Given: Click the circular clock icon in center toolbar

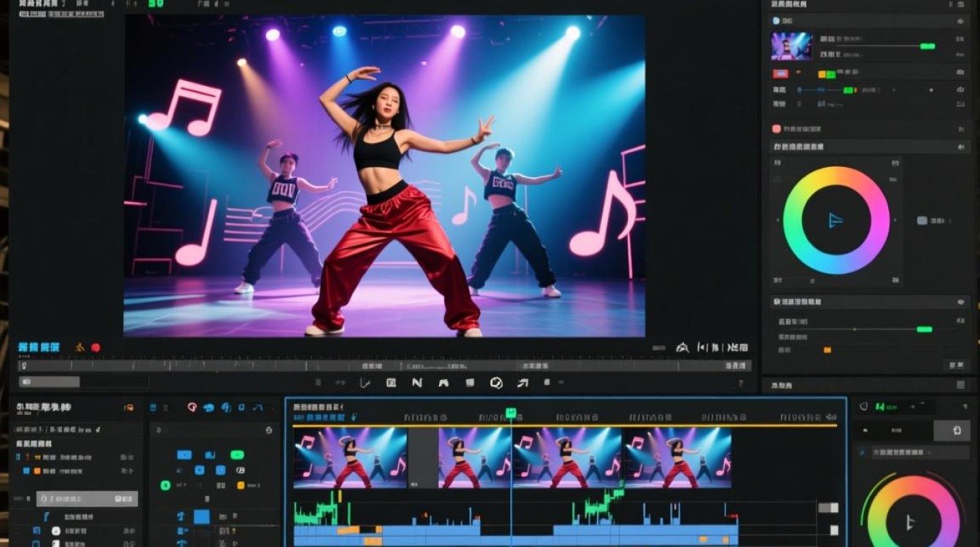Looking at the screenshot, I should tap(497, 382).
